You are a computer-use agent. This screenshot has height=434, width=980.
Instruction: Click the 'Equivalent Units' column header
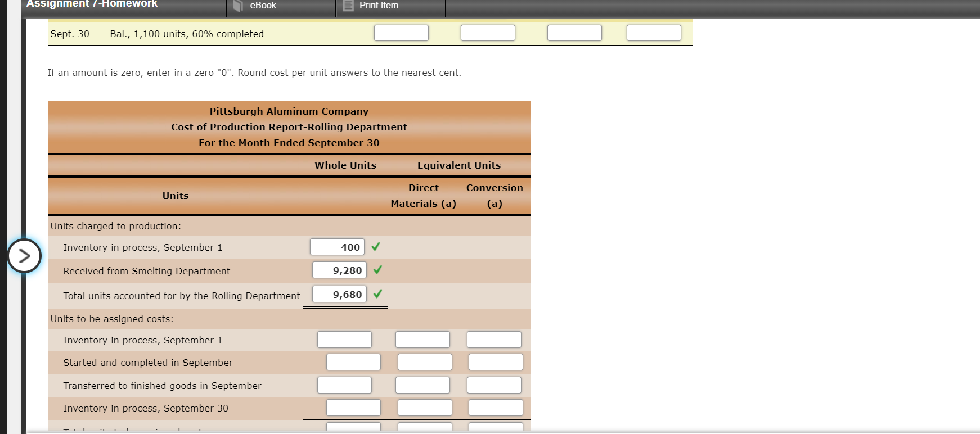[x=459, y=165]
